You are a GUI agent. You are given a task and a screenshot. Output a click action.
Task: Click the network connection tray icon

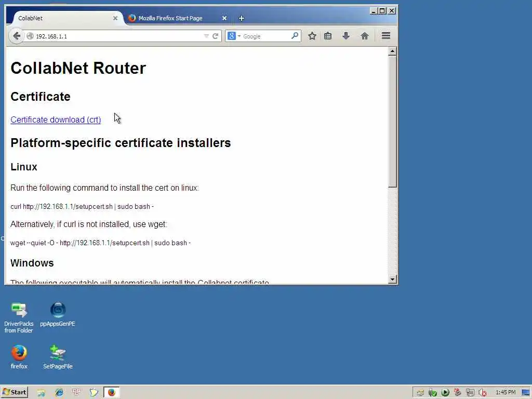click(x=470, y=393)
